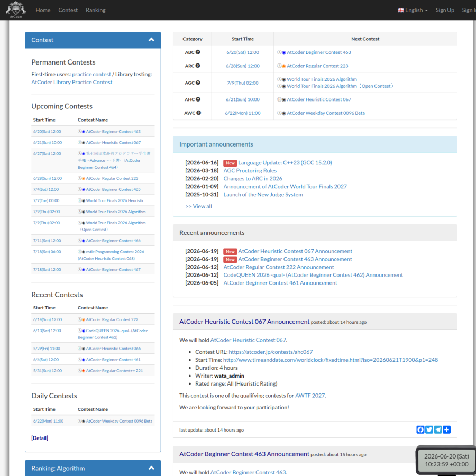The width and height of the screenshot is (476, 476).
Task: Share announcement via Facebook icon
Action: click(420, 429)
